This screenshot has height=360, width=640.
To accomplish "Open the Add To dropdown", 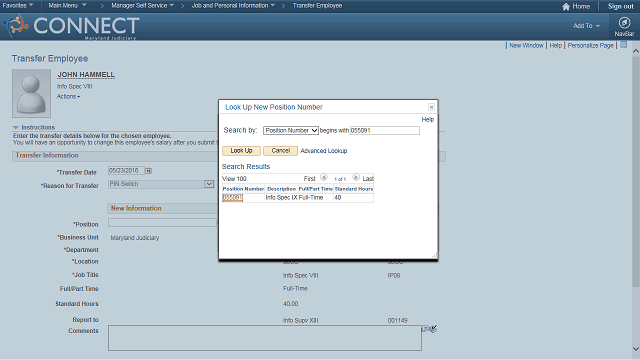I will pos(587,26).
